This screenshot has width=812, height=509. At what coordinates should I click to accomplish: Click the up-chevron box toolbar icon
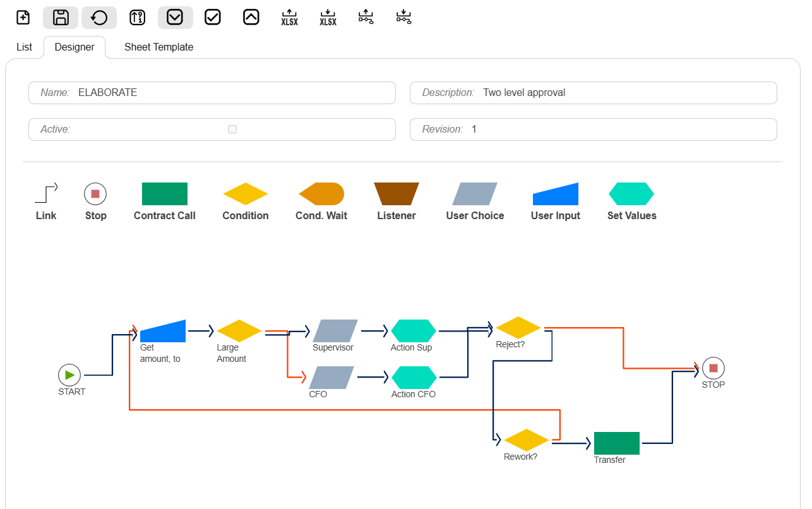point(251,18)
